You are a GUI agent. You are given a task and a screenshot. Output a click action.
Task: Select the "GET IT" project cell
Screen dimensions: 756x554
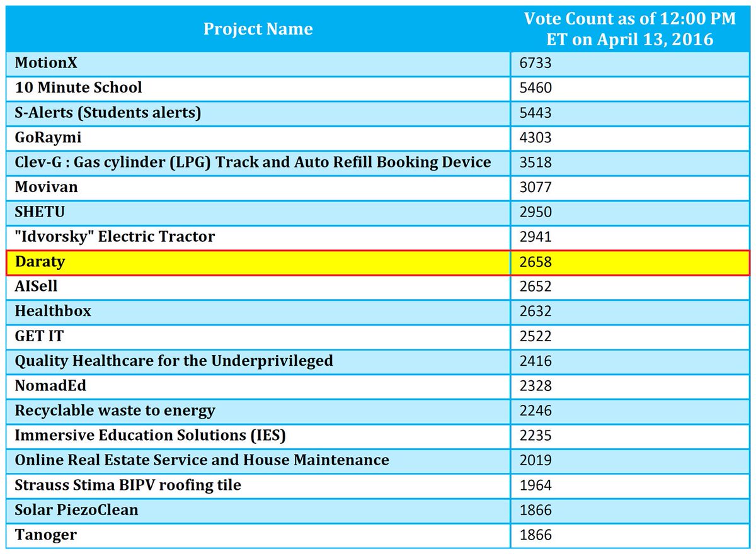point(258,336)
